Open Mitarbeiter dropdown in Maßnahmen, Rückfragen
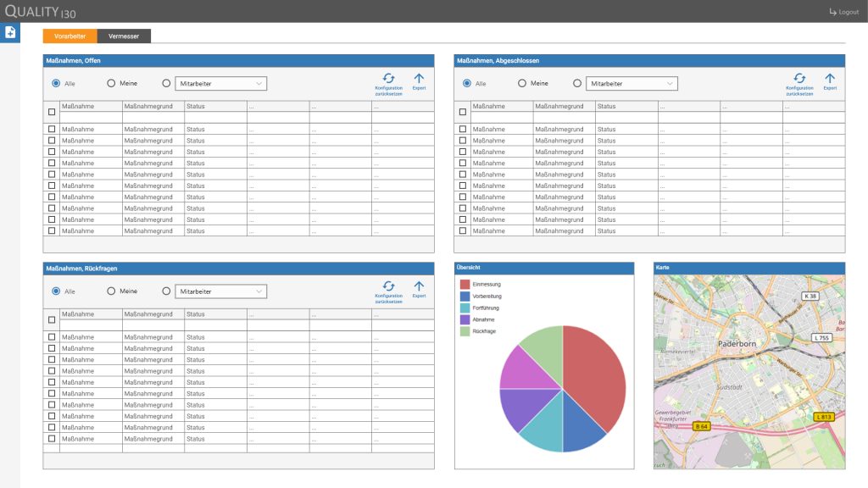 (220, 291)
